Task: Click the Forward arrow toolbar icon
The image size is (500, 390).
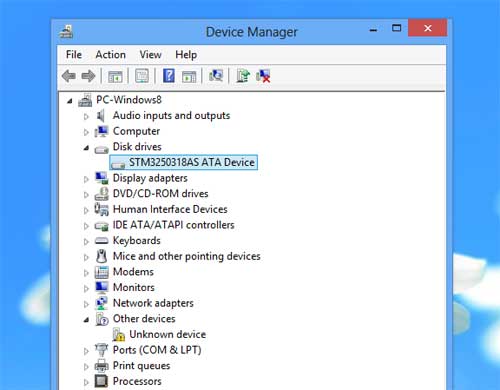Action: [x=88, y=76]
